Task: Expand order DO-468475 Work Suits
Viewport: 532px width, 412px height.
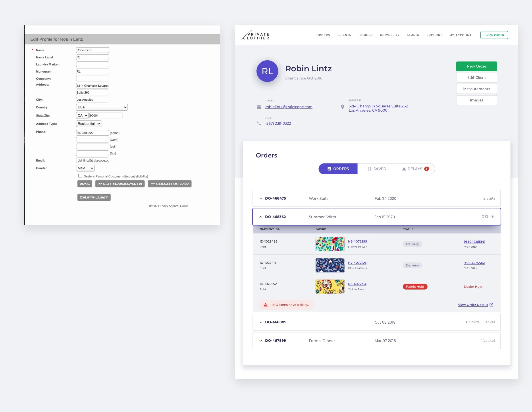Action: (x=261, y=198)
